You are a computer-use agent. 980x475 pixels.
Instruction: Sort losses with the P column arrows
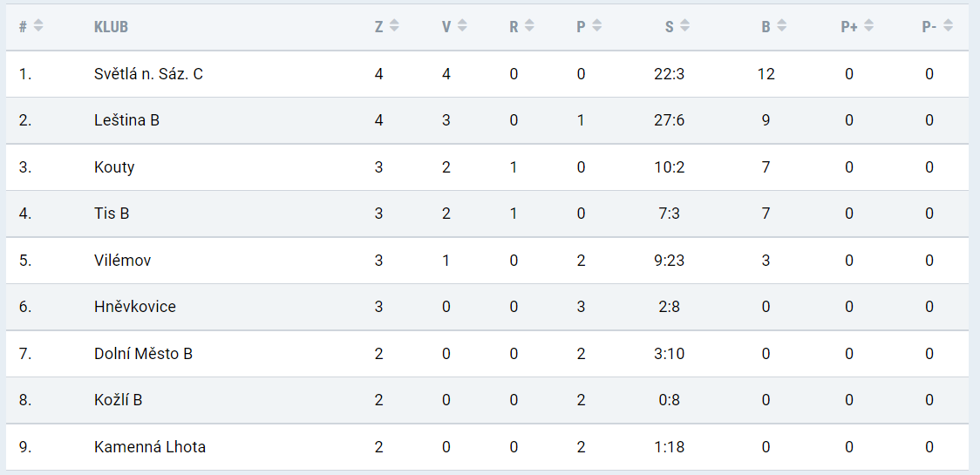[x=597, y=26]
